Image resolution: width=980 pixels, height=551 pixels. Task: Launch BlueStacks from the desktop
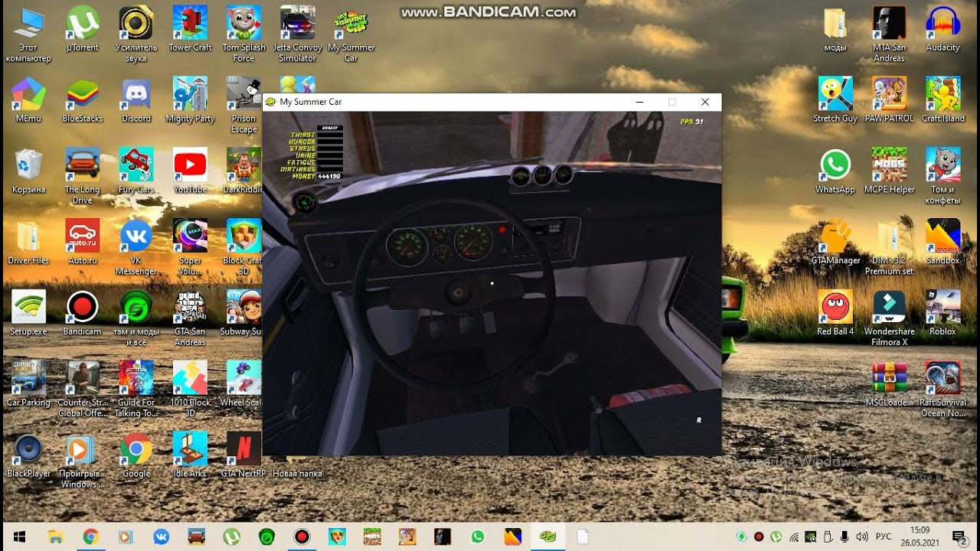(x=83, y=100)
